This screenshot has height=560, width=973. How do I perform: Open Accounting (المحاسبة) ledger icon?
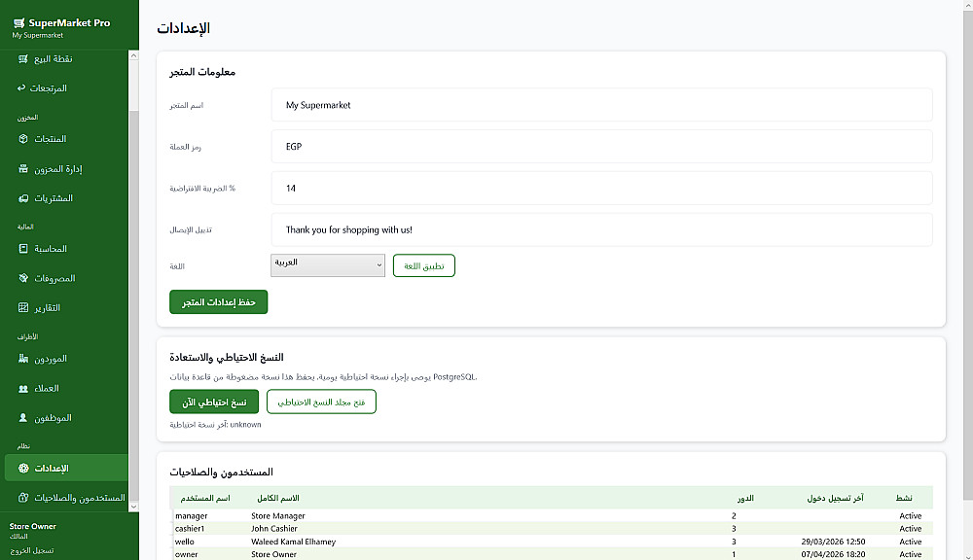tap(23, 249)
